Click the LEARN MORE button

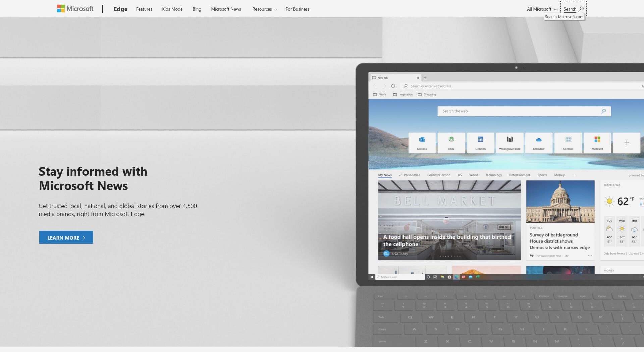tap(66, 237)
